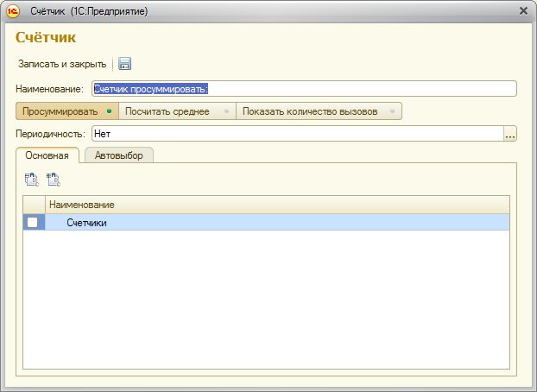
Task: Open the Периодичность selection via ellipsis button
Action: 509,134
